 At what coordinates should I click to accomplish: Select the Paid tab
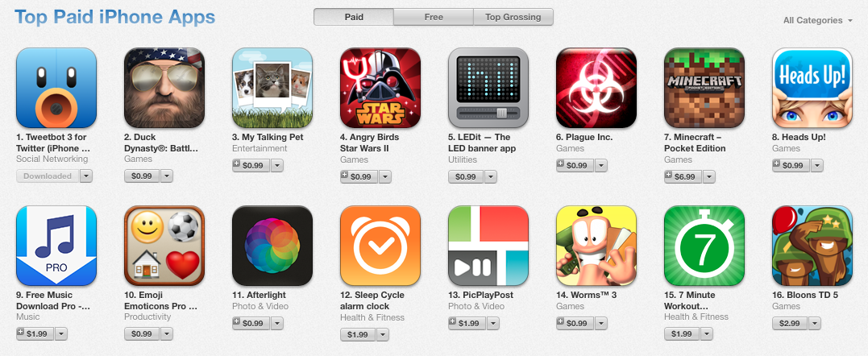point(354,17)
